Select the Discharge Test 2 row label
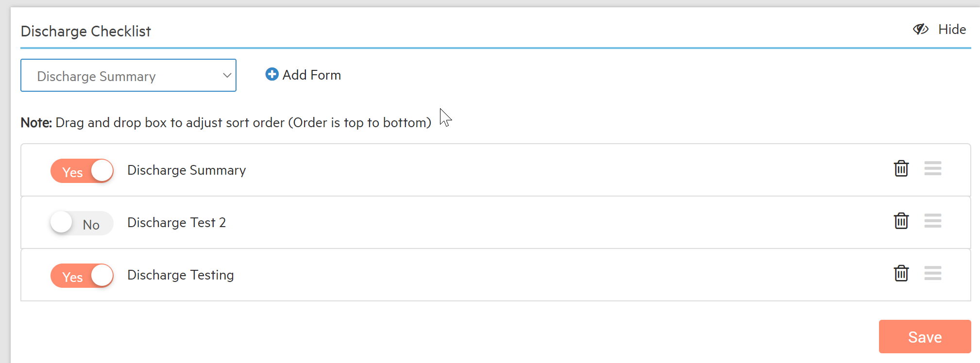This screenshot has width=980, height=363. tap(177, 222)
